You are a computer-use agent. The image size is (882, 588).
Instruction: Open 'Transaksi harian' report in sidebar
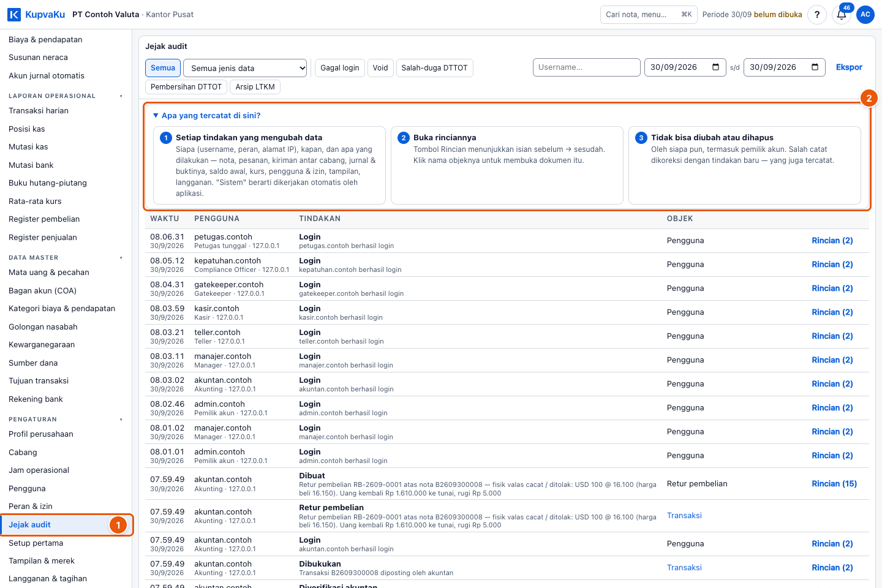[x=39, y=111]
